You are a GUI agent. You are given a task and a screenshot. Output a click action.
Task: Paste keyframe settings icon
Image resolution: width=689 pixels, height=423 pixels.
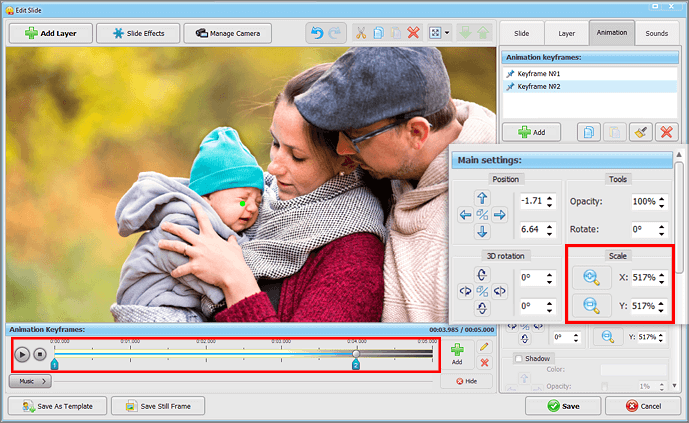coord(614,132)
